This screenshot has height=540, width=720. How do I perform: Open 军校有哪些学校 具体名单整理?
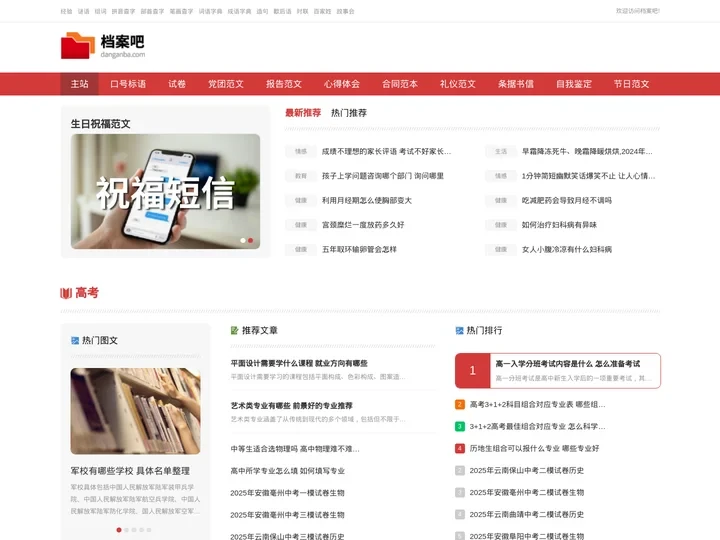tap(130, 471)
